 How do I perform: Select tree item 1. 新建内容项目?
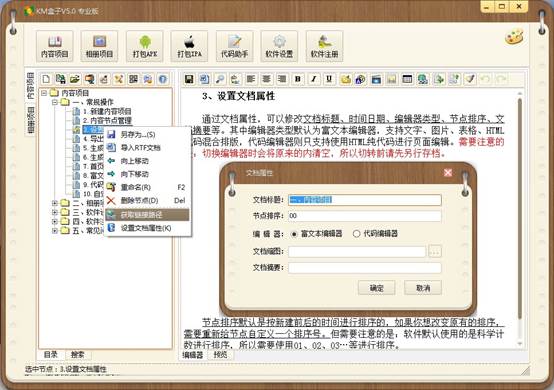tap(107, 111)
